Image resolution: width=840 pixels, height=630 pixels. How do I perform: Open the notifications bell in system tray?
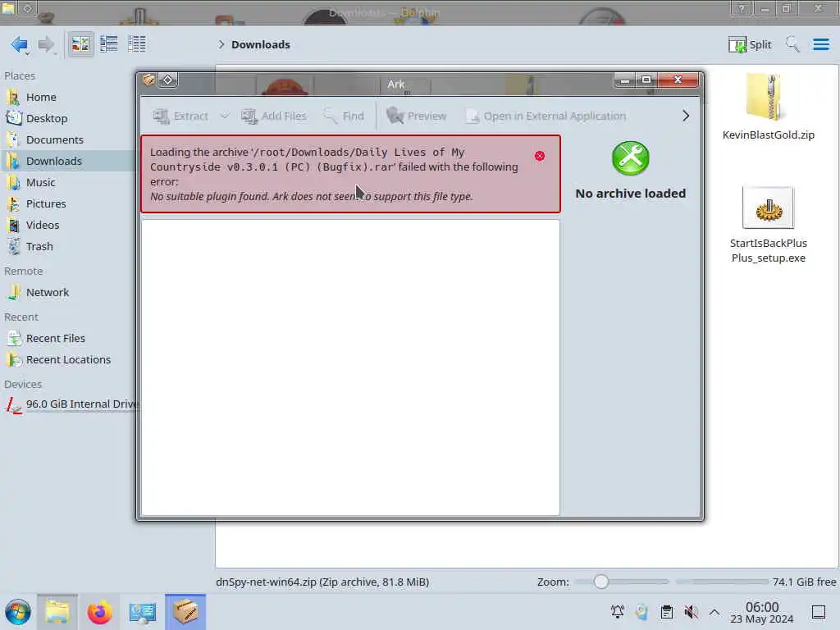(x=617, y=612)
